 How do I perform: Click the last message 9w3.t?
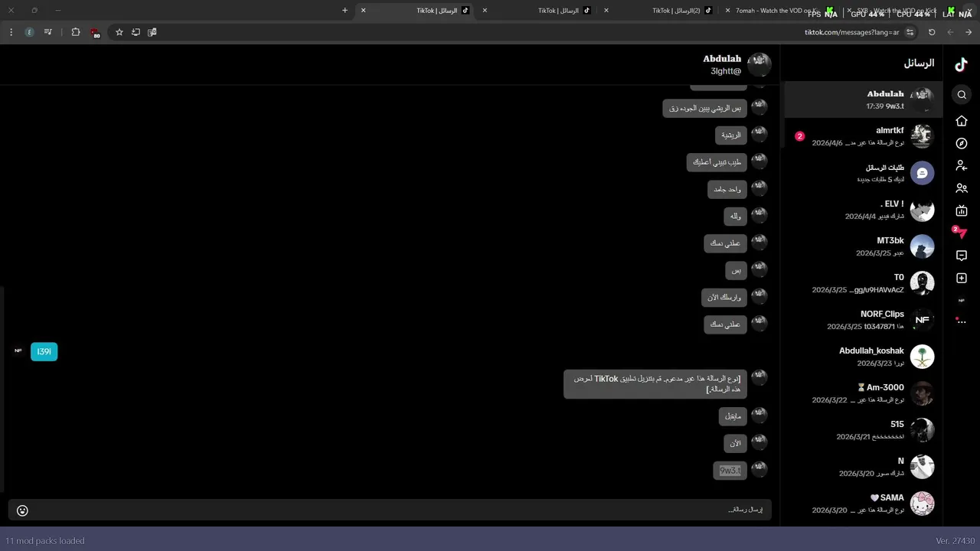pos(730,471)
